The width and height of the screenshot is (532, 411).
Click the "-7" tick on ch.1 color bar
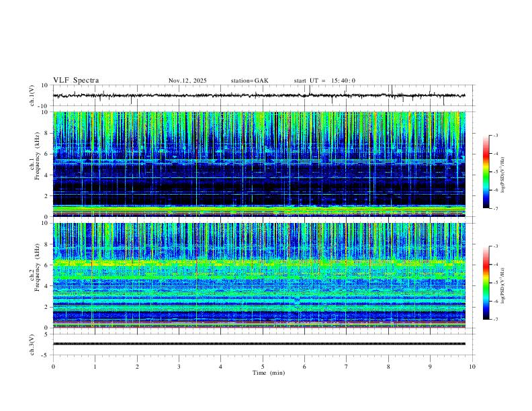(495, 209)
